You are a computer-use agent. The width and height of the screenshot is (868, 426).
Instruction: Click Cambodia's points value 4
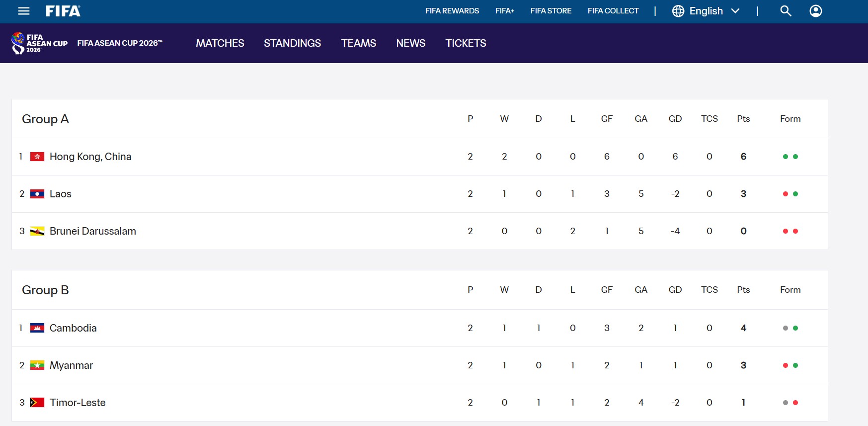743,328
